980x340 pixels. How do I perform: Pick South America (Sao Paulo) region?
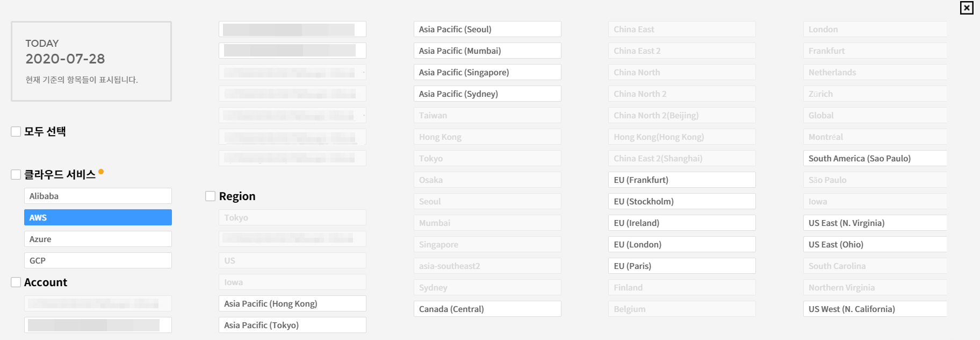pyautogui.click(x=875, y=158)
